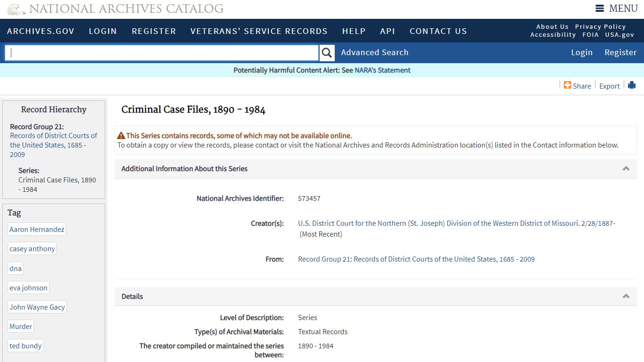Image resolution: width=644 pixels, height=362 pixels.
Task: Click the Record Hierarchy panel heading
Action: coord(54,109)
